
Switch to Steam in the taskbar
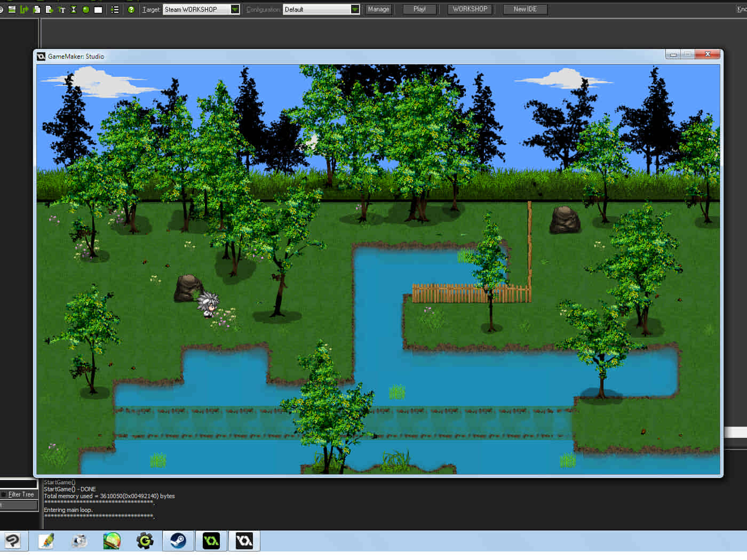pyautogui.click(x=178, y=541)
